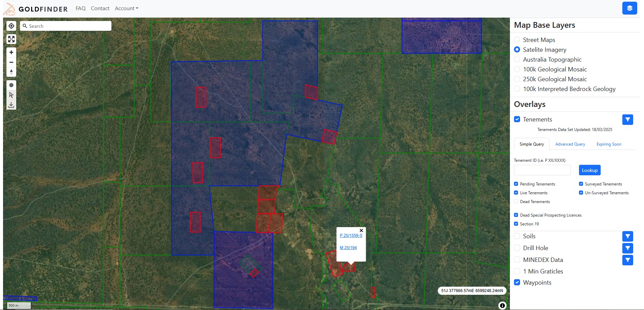Open Tenements filter funnel button

(x=627, y=119)
